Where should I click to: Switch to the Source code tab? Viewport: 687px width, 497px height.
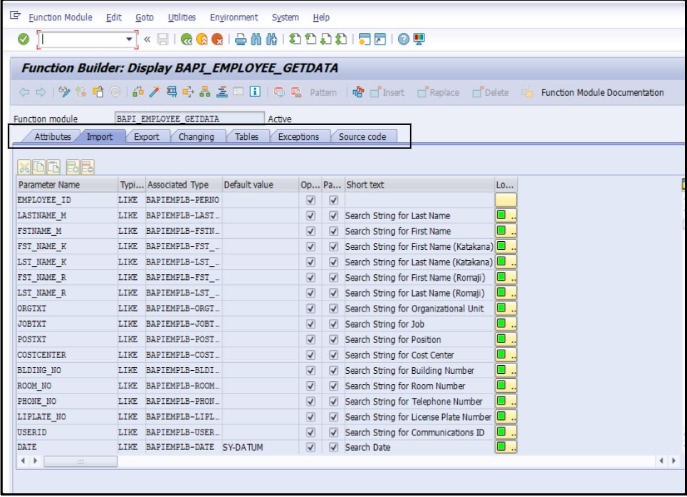pyautogui.click(x=362, y=137)
